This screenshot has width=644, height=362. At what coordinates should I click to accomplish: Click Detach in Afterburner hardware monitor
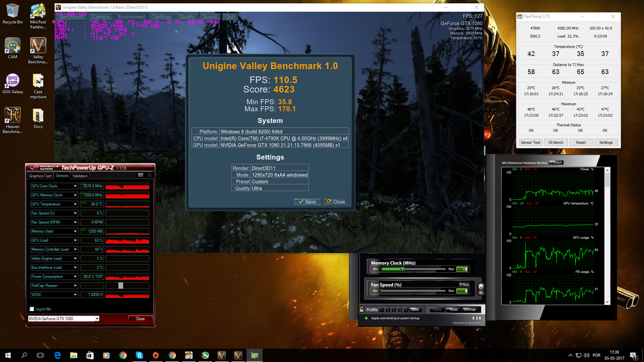pyautogui.click(x=557, y=163)
